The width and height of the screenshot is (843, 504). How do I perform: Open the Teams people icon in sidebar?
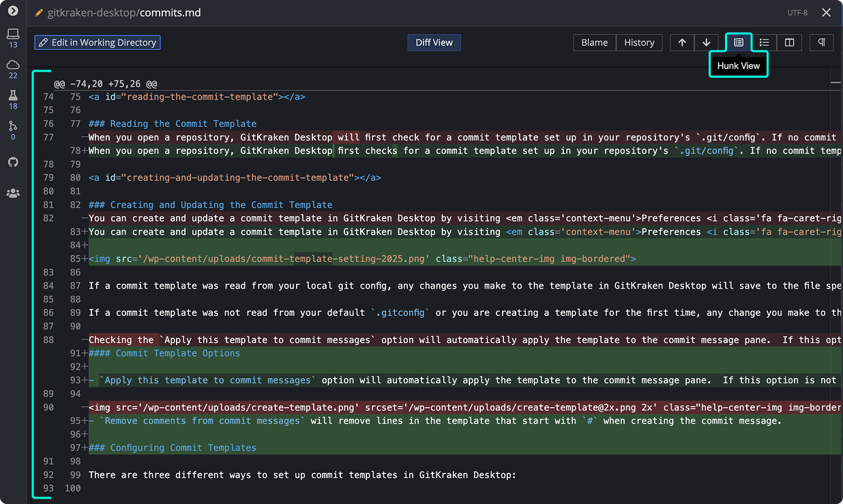13,193
